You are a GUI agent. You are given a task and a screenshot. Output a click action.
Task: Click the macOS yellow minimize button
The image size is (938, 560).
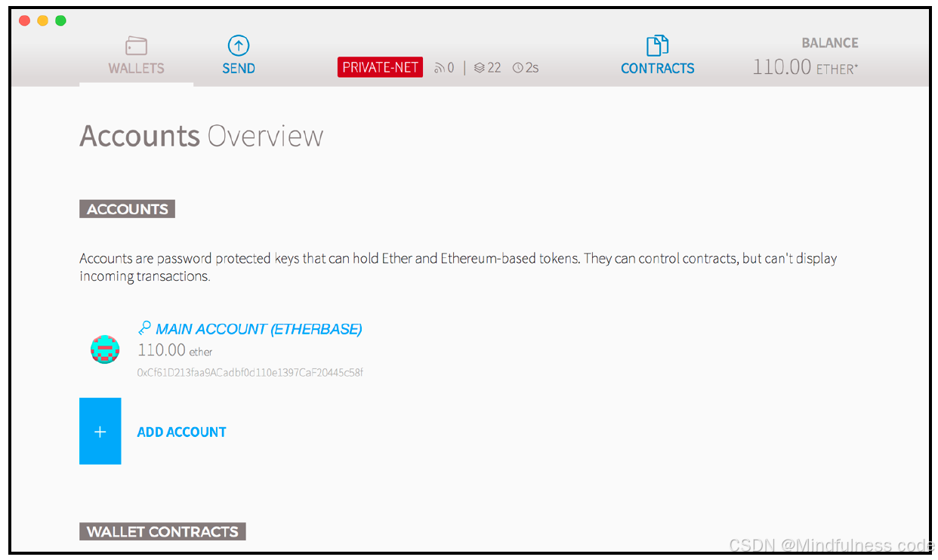(x=42, y=20)
